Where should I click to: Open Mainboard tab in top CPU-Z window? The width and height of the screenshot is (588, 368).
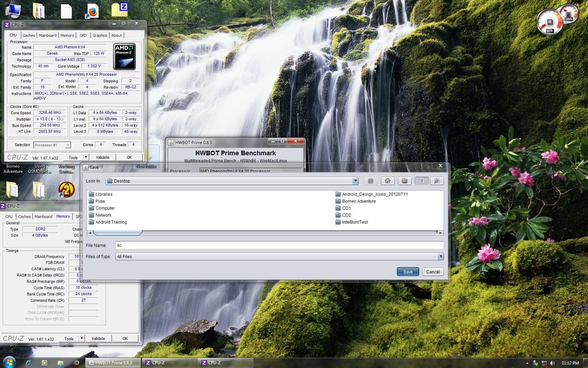point(48,35)
